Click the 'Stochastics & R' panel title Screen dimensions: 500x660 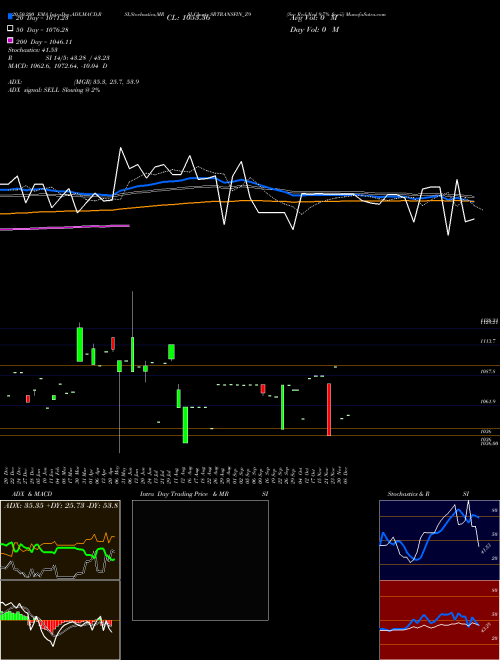408,494
